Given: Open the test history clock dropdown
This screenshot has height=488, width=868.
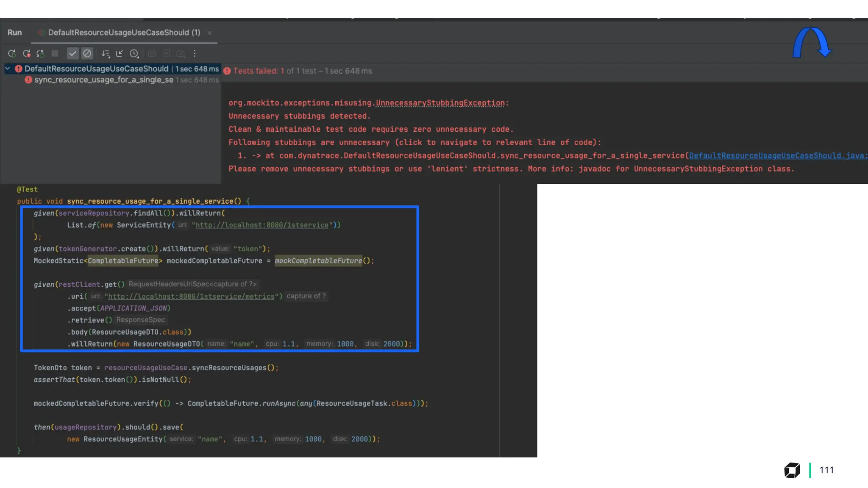Looking at the screenshot, I should point(134,53).
